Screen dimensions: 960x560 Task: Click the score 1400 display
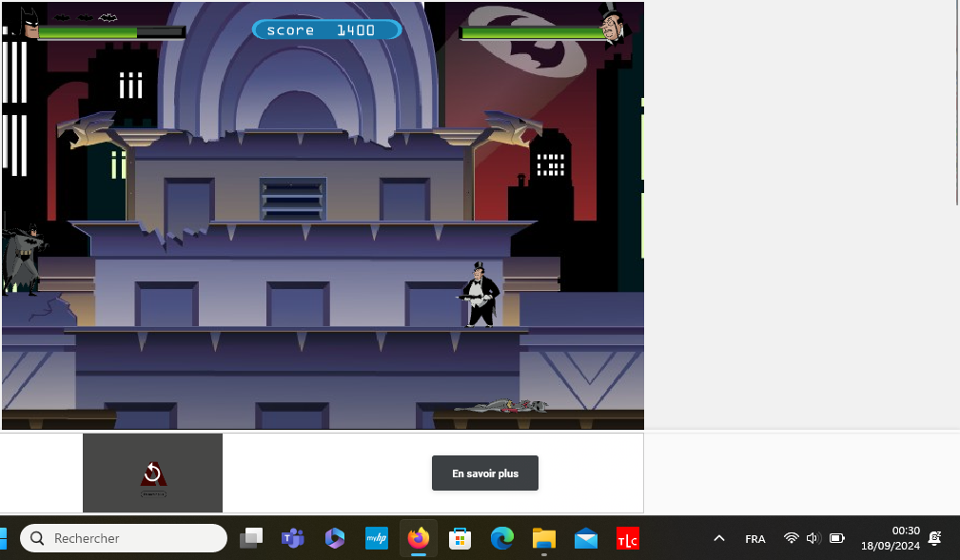[x=326, y=30]
